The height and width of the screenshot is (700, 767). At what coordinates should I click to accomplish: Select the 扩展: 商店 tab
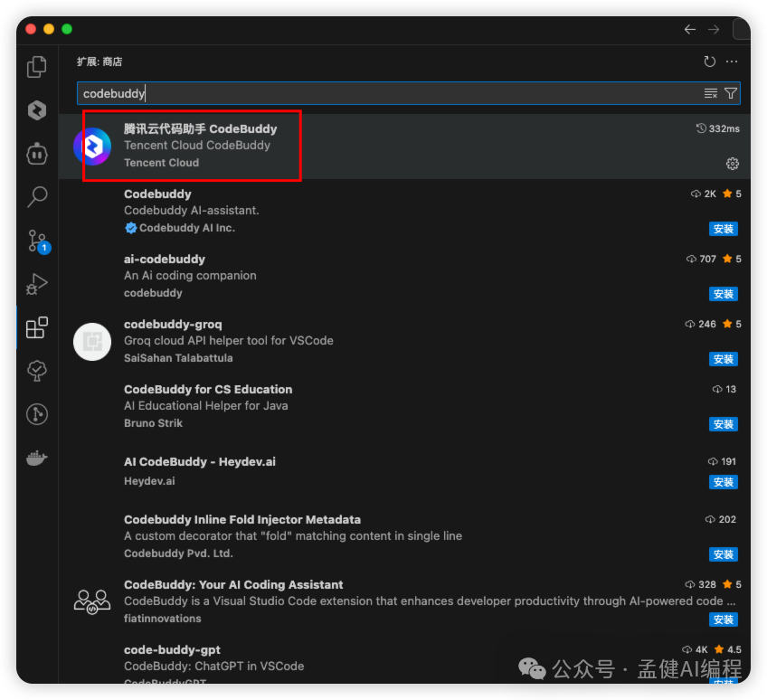93,61
